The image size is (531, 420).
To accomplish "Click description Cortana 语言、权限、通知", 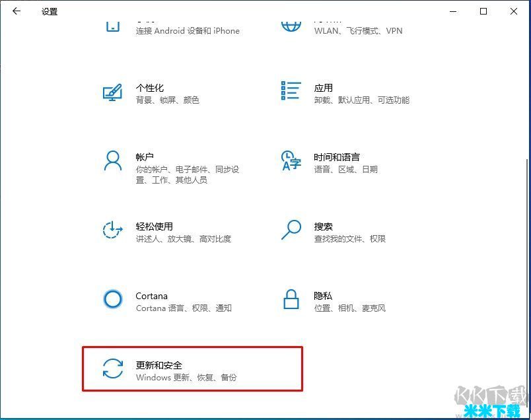I will tap(184, 308).
